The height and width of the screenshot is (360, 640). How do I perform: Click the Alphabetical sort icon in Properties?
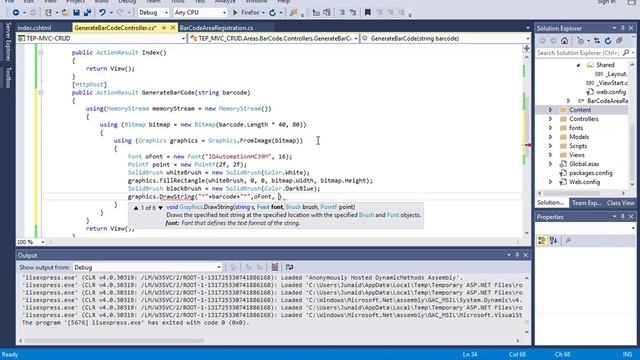coord(553,241)
